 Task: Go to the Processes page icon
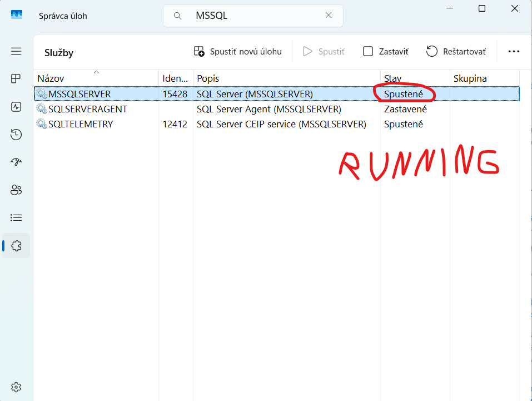coord(16,79)
